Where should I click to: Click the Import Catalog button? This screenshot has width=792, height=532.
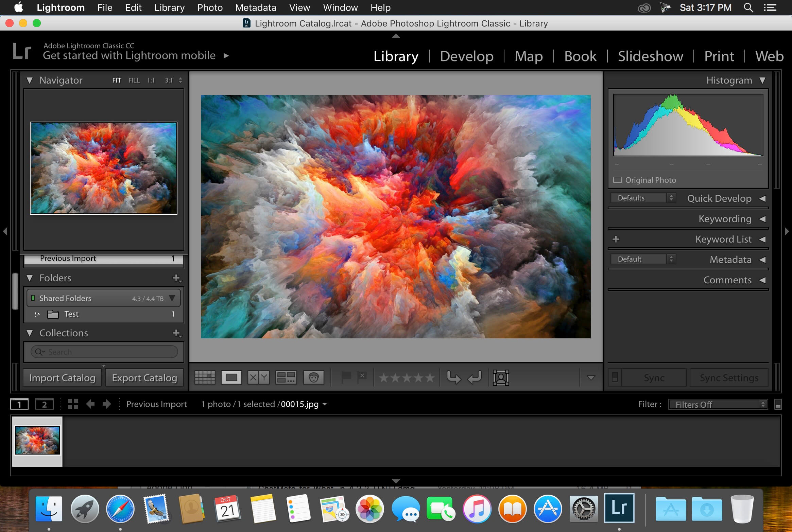(62, 377)
